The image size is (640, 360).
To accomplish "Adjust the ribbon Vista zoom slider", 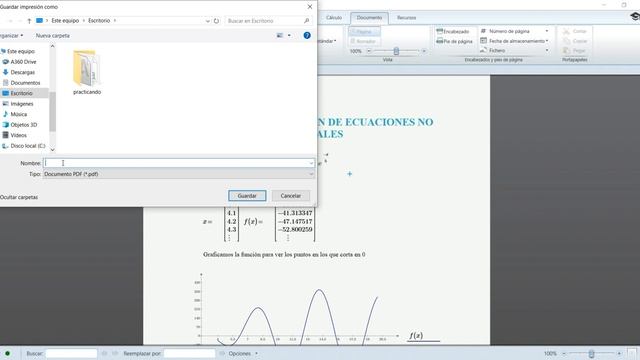I will click(396, 51).
